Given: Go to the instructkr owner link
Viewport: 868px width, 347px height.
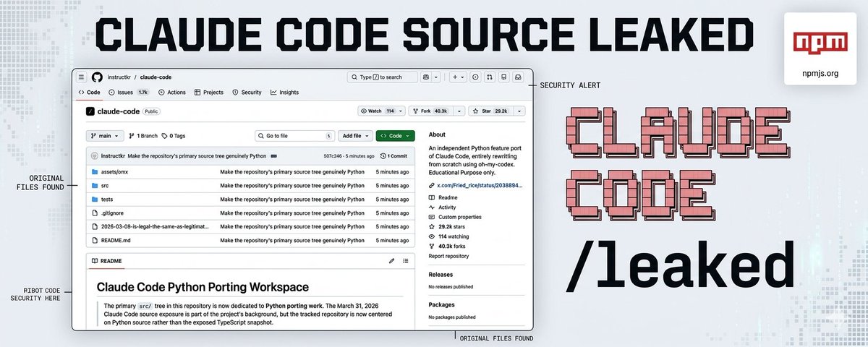Looking at the screenshot, I should (x=119, y=77).
